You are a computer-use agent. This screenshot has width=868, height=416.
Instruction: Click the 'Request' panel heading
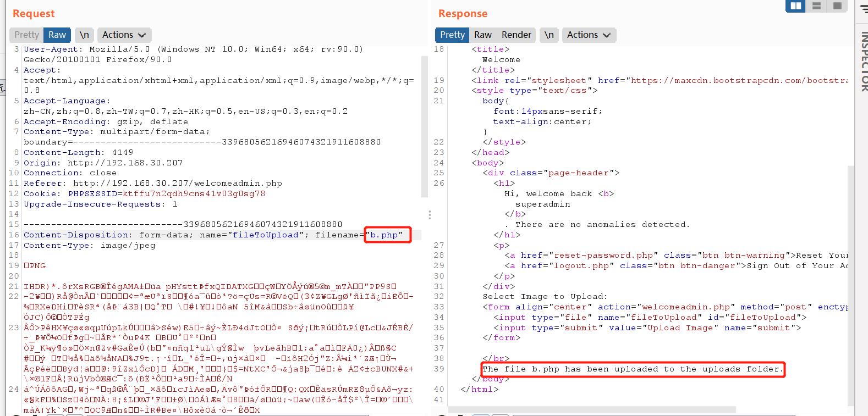(34, 13)
